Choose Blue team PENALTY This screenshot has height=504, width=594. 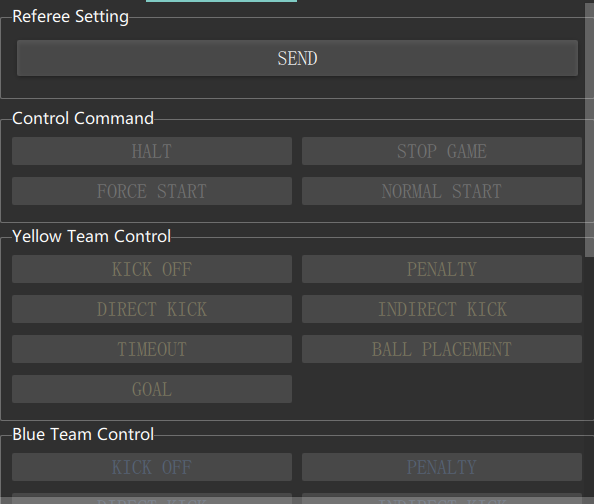pyautogui.click(x=442, y=467)
